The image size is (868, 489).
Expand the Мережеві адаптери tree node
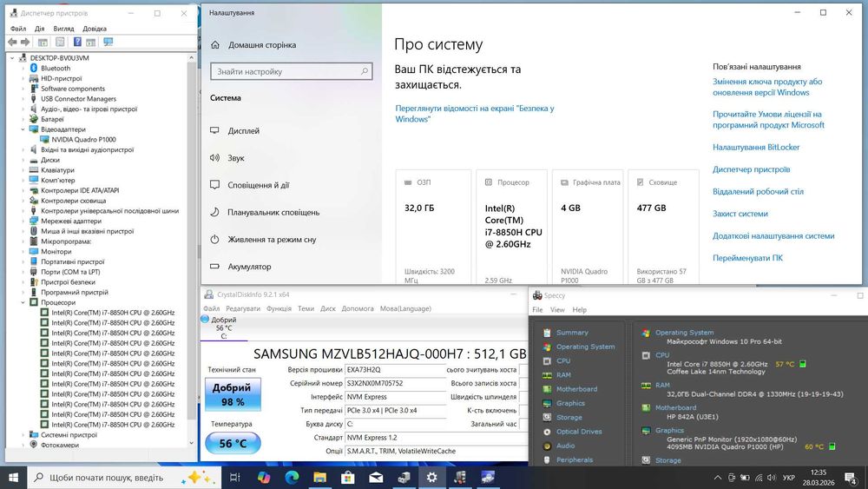coord(23,221)
